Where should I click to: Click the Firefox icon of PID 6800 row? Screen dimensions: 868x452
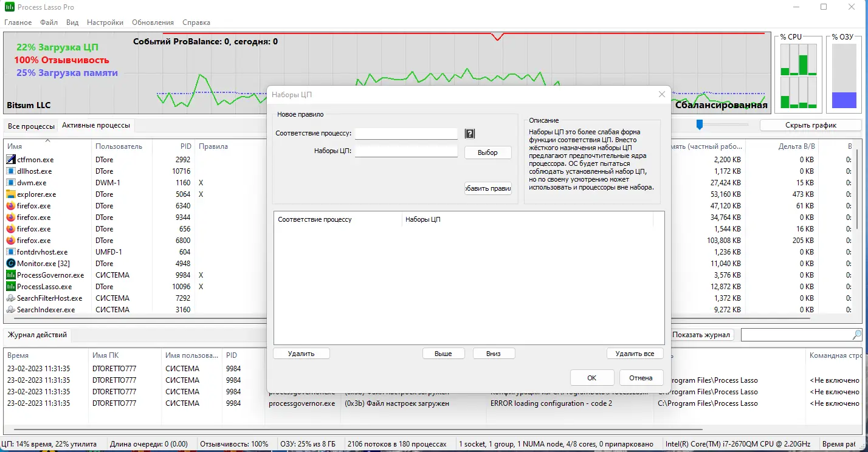pos(10,240)
